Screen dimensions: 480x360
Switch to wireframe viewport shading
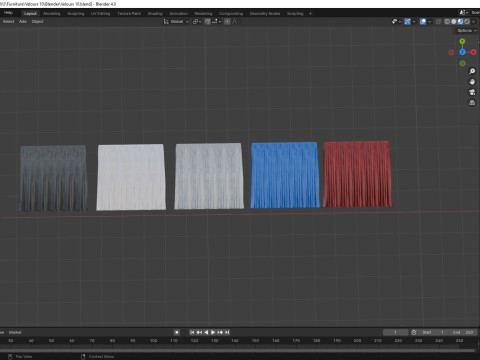447,21
